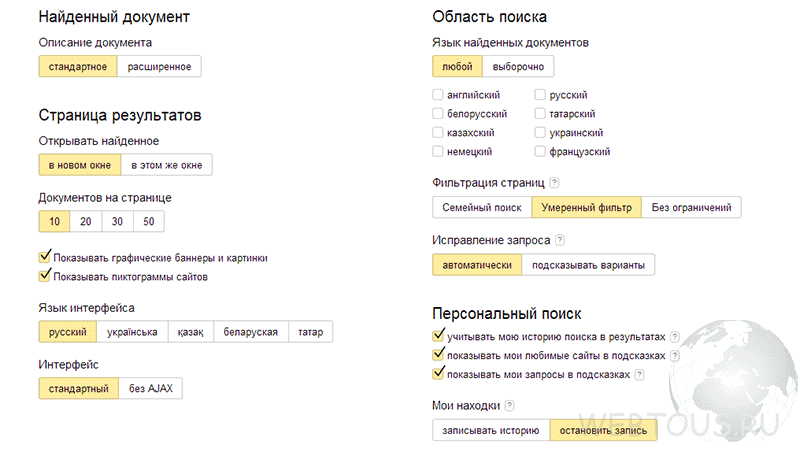Select русский interface language

pos(68,332)
